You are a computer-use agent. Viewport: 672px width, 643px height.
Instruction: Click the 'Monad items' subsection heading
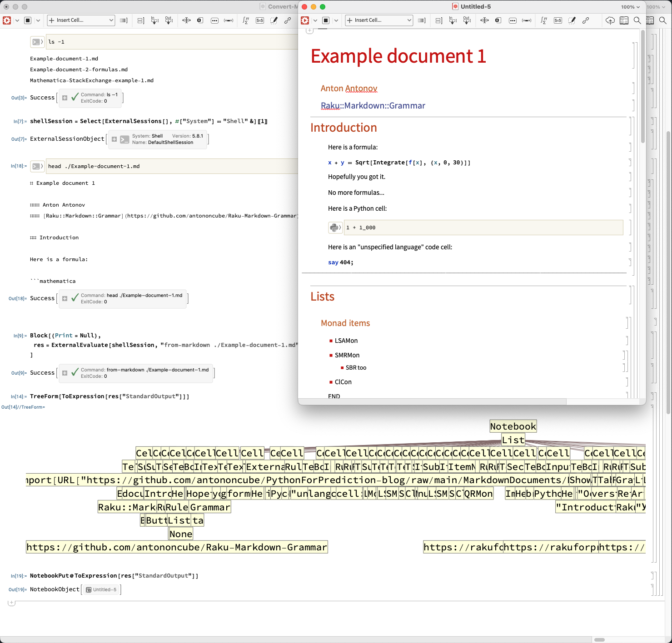click(x=345, y=323)
